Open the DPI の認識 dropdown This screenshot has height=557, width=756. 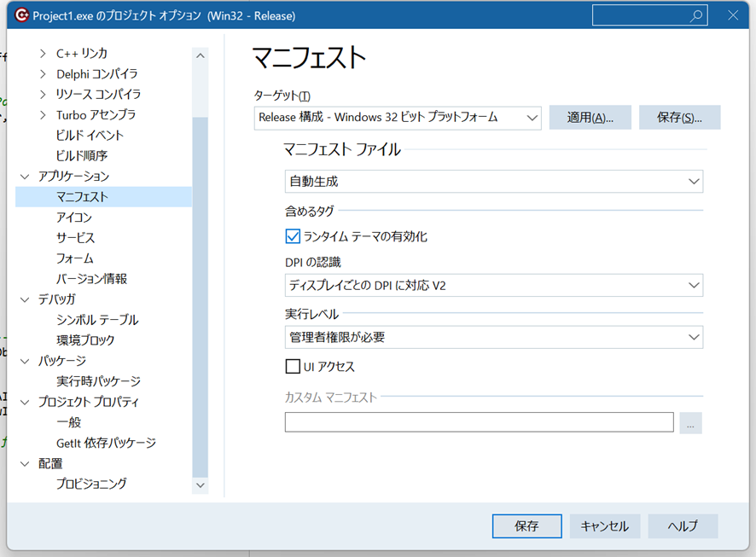coord(493,286)
